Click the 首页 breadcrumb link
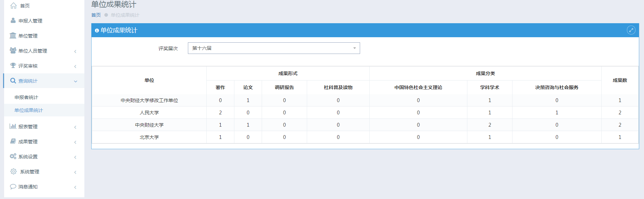This screenshot has height=199, width=644. click(96, 15)
